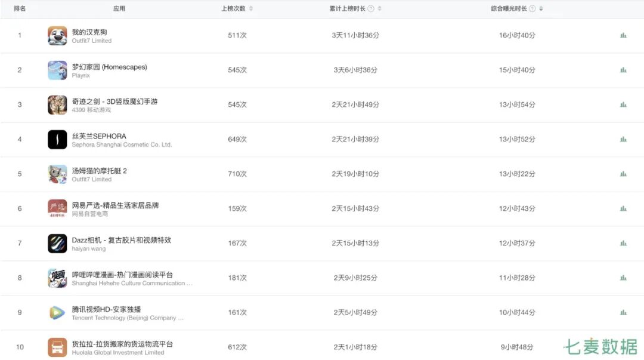The width and height of the screenshot is (644, 360).
Task: Sort by 累计上榜时长 arrows
Action: point(379,8)
